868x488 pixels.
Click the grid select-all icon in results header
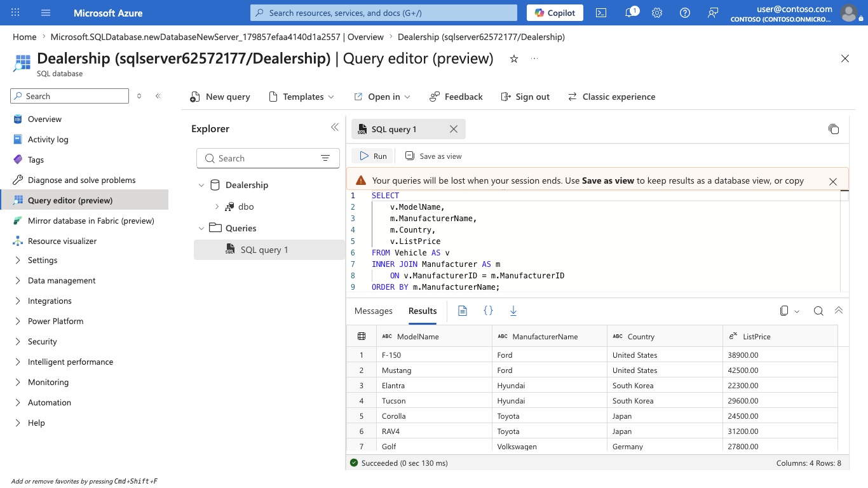[362, 336]
